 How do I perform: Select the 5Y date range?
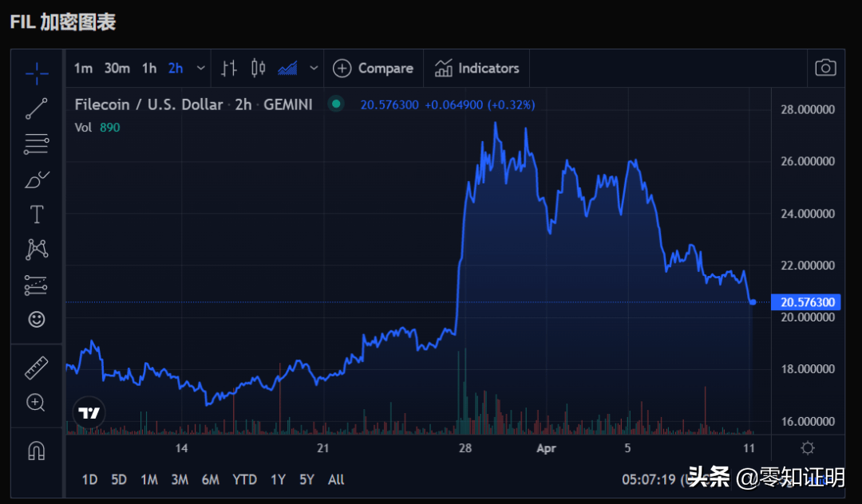pyautogui.click(x=306, y=480)
